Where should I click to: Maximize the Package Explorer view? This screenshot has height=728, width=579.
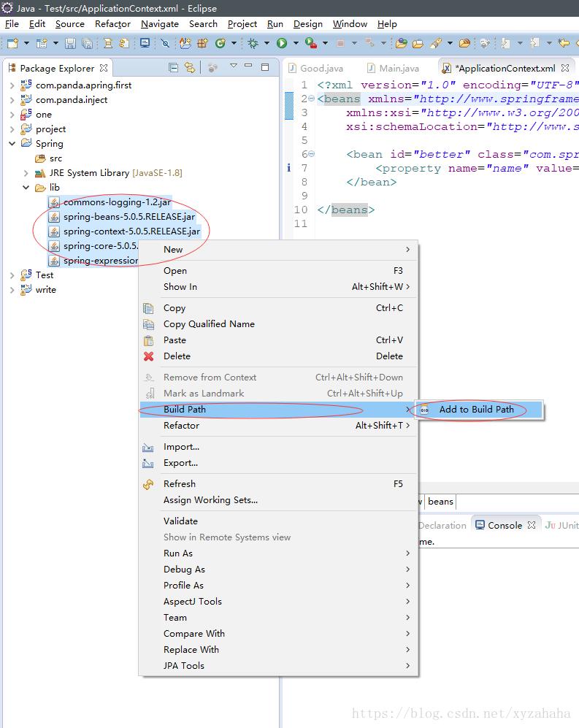265,67
